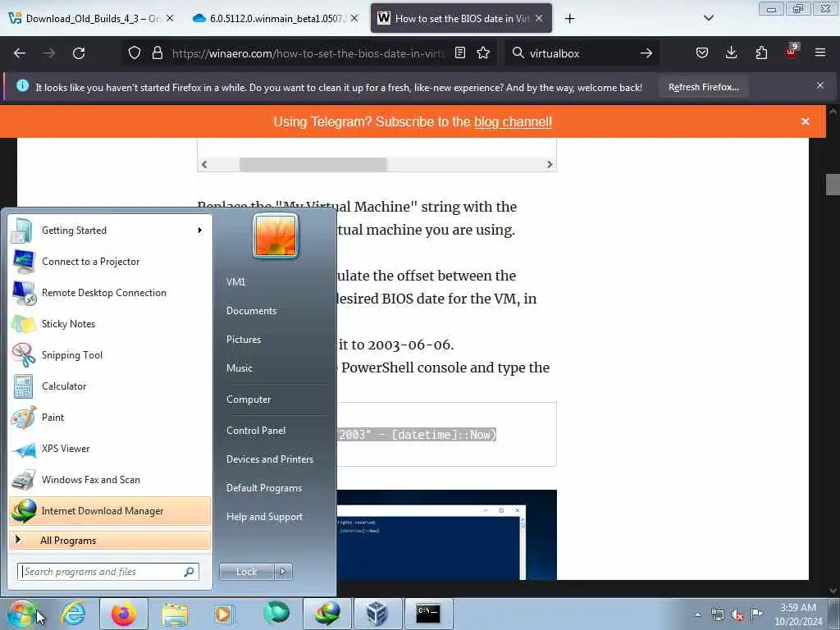This screenshot has height=630, width=840.
Task: Open the list all tabs chevron
Action: point(708,18)
